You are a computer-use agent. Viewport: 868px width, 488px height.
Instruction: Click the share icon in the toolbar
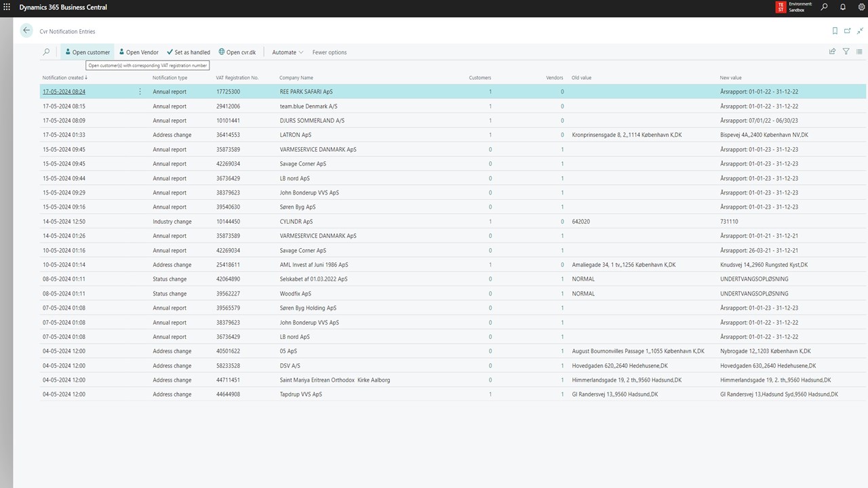pyautogui.click(x=832, y=52)
